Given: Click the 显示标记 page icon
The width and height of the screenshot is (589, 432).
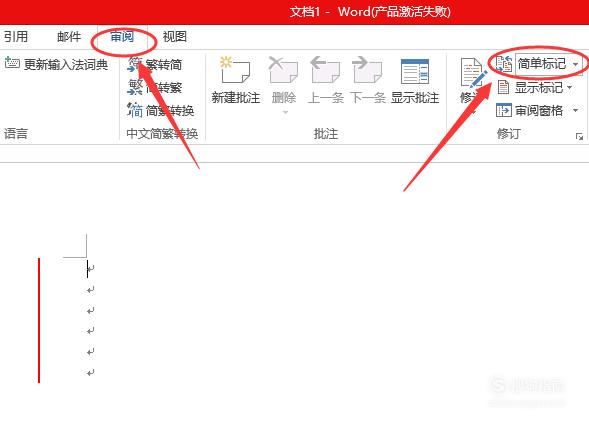Looking at the screenshot, I should (503, 88).
